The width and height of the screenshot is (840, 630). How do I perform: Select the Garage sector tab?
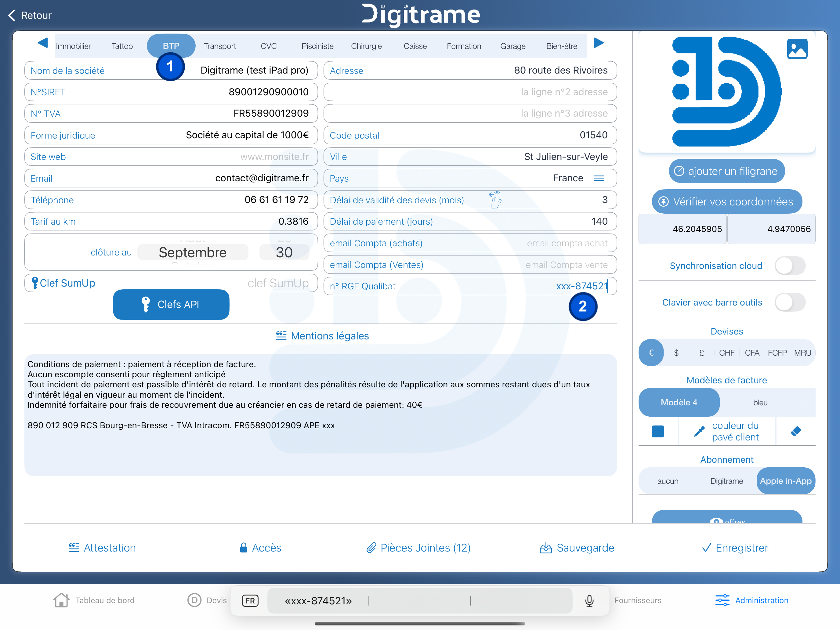tap(513, 46)
